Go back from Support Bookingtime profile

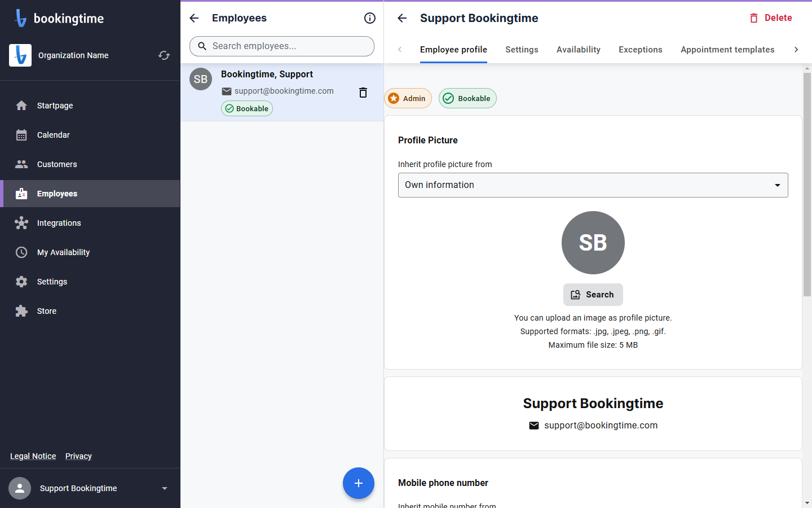[x=402, y=18]
